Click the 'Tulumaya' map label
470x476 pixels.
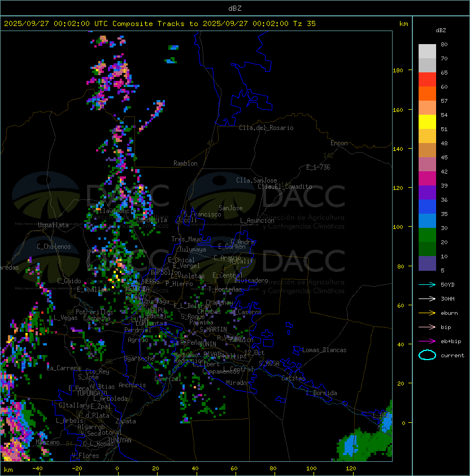[193, 249]
